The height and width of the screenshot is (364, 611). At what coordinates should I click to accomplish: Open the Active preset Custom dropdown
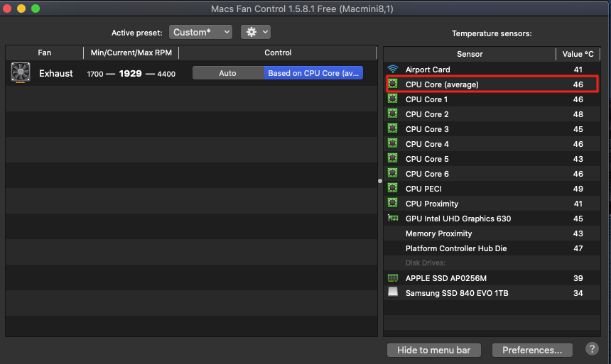click(x=200, y=32)
